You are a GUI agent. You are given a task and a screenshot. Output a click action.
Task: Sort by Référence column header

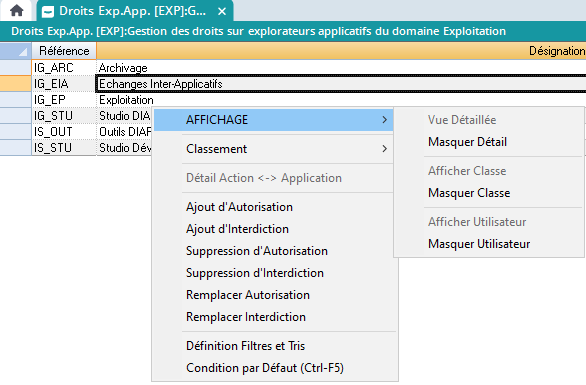(x=64, y=50)
